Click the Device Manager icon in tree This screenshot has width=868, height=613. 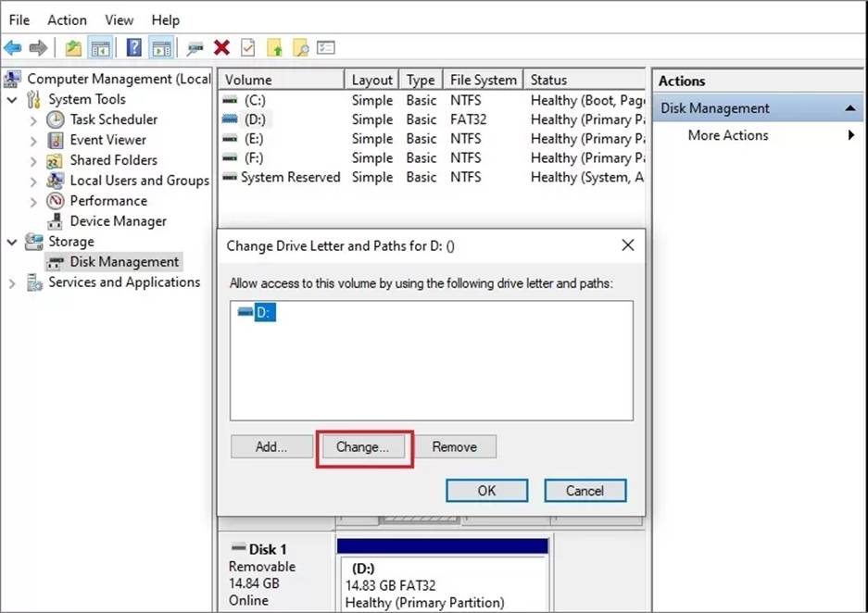[56, 221]
